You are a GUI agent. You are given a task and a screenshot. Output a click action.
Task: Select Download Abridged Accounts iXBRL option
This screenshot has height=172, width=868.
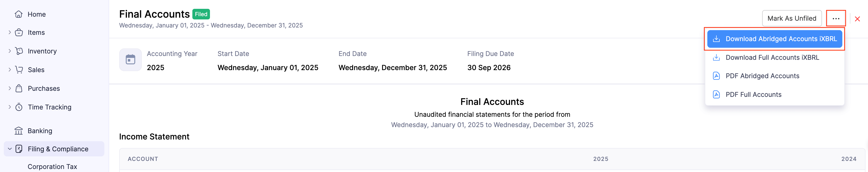[x=774, y=39]
